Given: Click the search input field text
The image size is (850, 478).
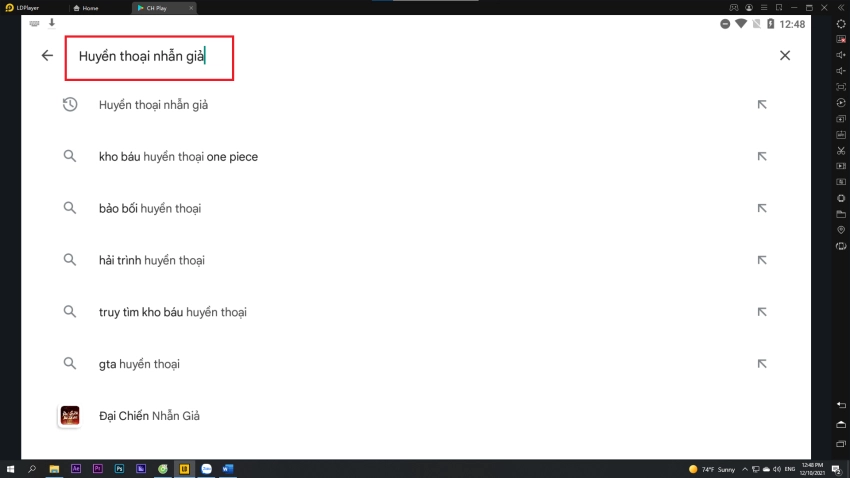Looking at the screenshot, I should point(142,57).
